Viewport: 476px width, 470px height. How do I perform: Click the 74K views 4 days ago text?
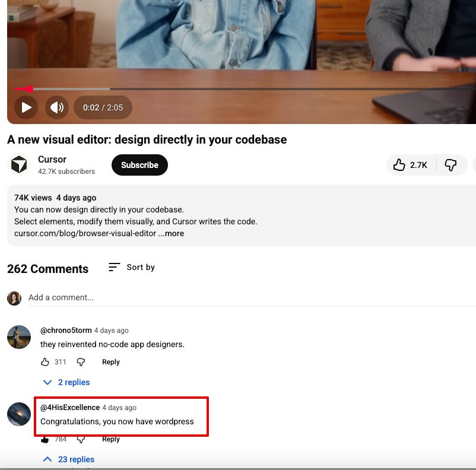[55, 198]
